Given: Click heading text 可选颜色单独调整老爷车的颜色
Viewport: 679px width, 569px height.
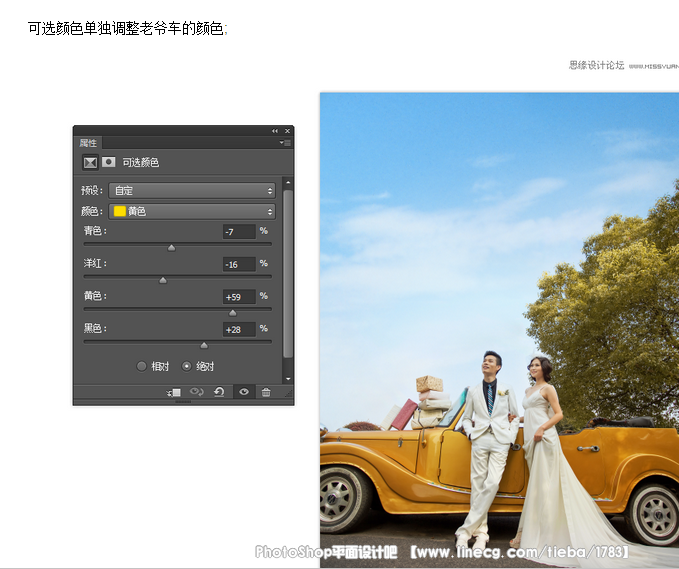Looking at the screenshot, I should pyautogui.click(x=126, y=28).
